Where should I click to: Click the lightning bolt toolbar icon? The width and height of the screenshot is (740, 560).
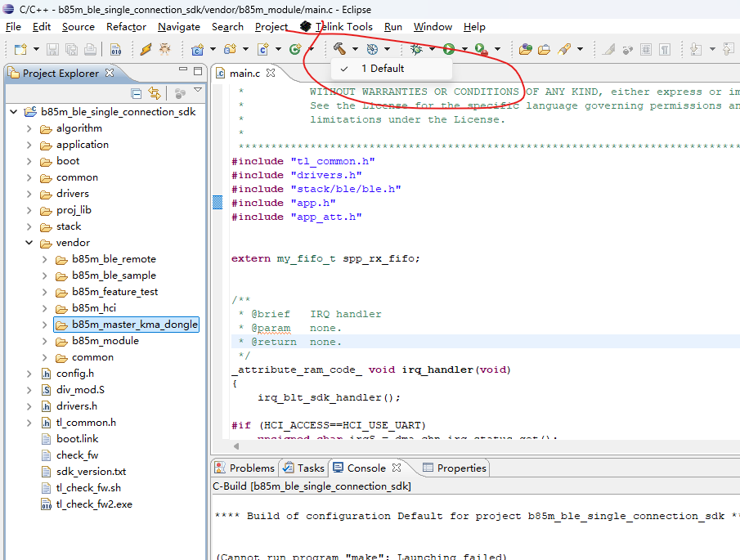146,49
